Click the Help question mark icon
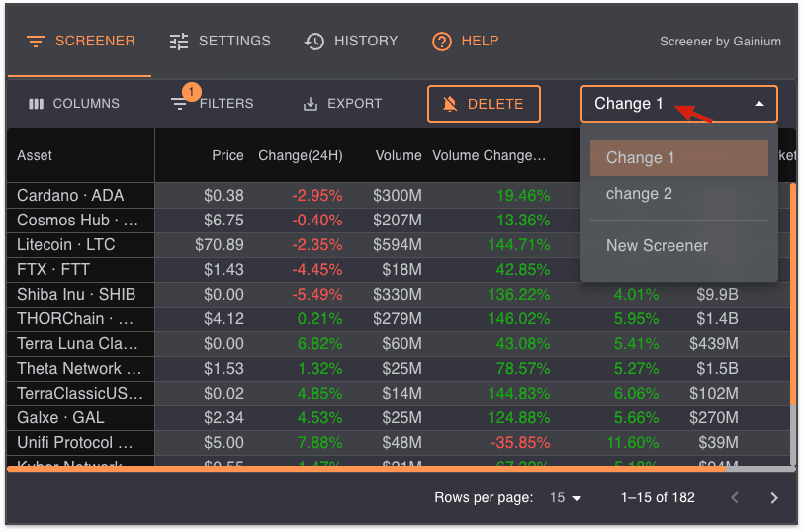The image size is (803, 532). [442, 42]
